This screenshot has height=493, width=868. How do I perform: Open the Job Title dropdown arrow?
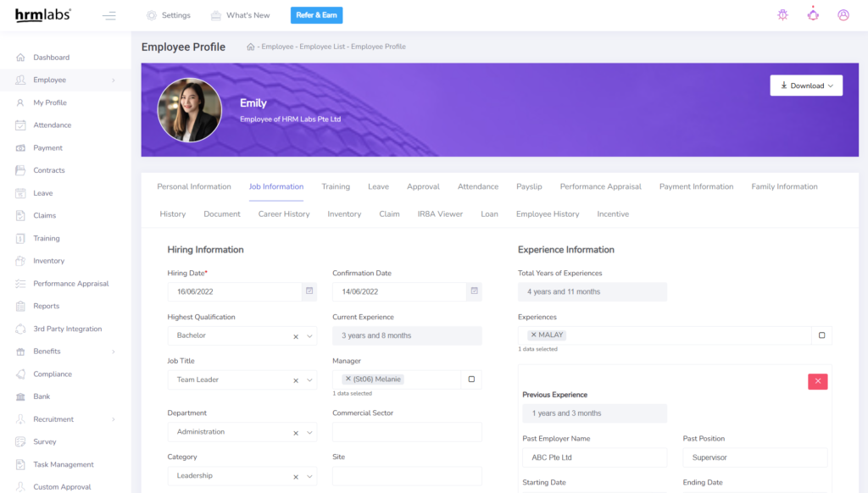tap(309, 380)
